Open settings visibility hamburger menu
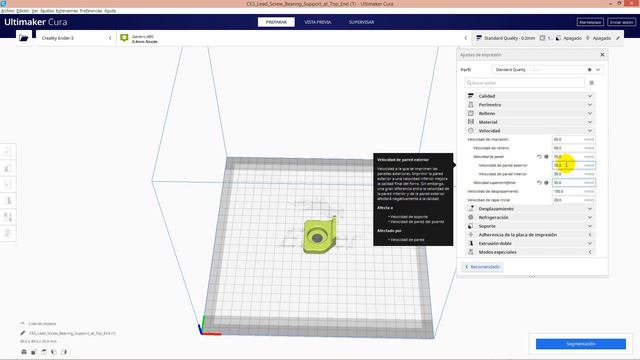The height and width of the screenshot is (360, 640). [x=591, y=83]
